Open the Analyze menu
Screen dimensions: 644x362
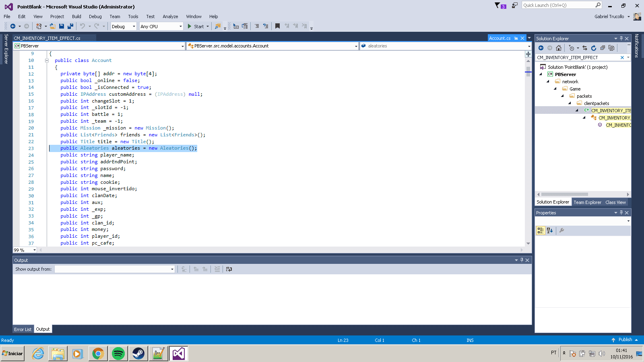tap(170, 16)
